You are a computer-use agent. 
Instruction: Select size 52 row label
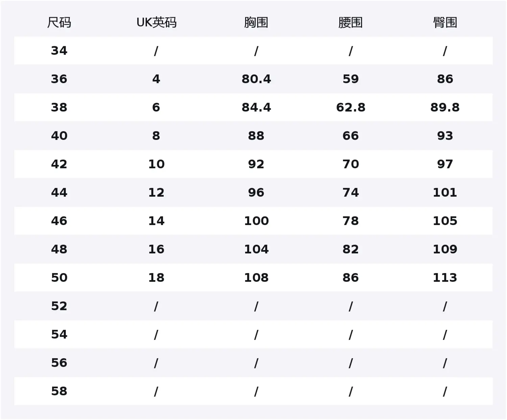(x=59, y=306)
